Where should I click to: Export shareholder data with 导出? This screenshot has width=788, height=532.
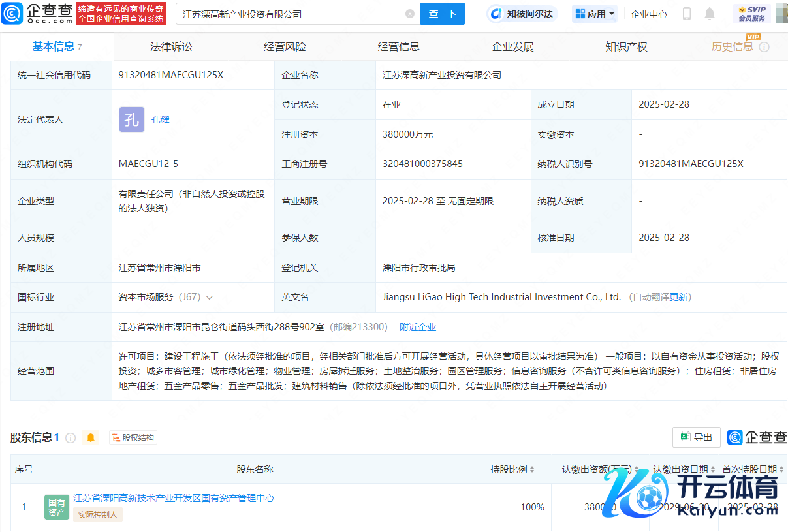(x=696, y=437)
